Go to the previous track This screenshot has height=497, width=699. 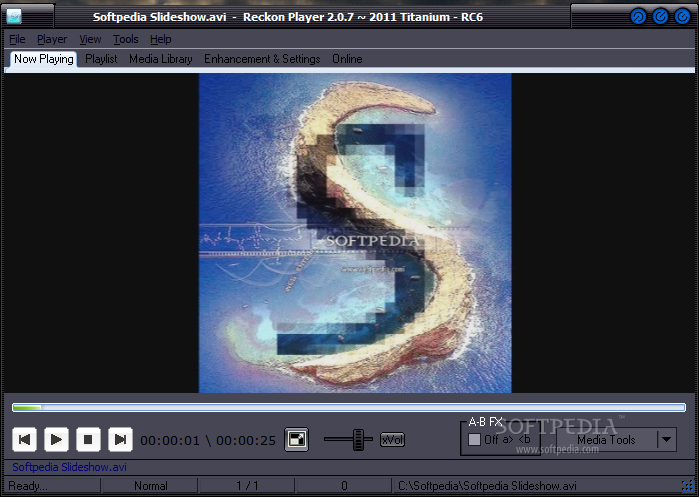(x=24, y=439)
